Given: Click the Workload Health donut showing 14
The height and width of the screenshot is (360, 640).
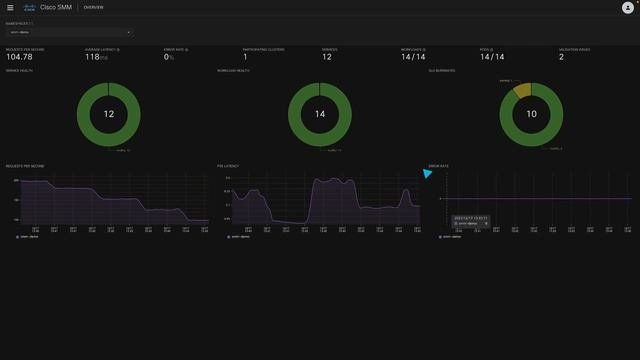Looking at the screenshot, I should pos(320,114).
